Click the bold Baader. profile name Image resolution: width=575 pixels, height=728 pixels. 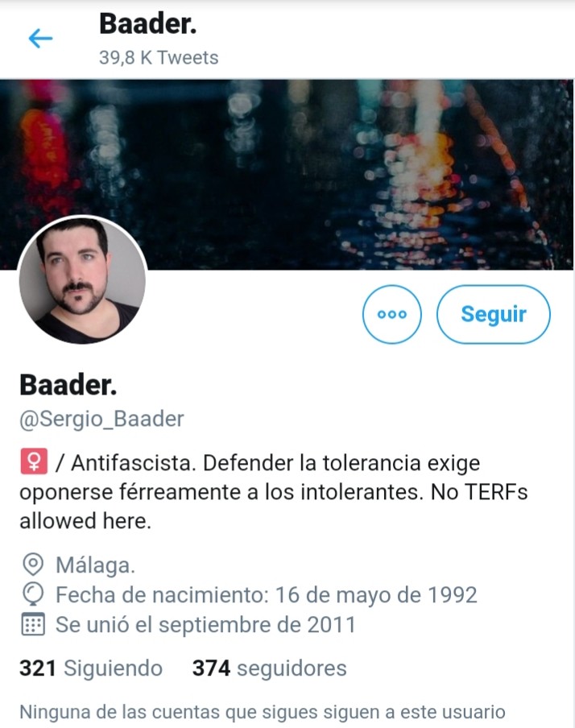click(x=68, y=385)
